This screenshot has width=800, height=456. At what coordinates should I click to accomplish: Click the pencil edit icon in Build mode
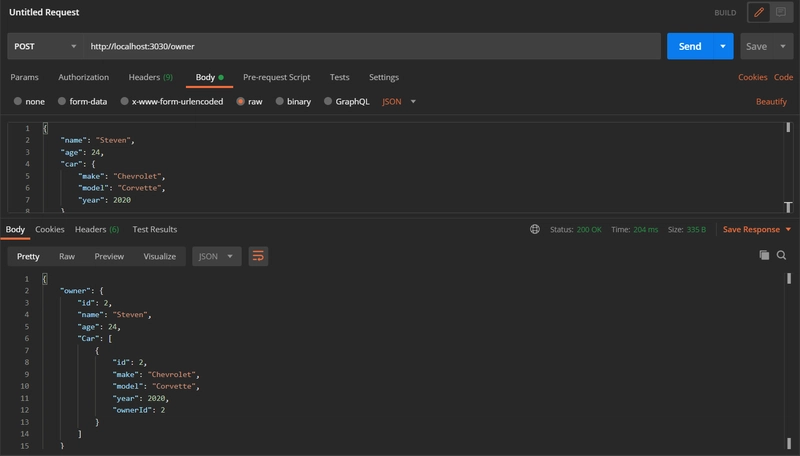tap(759, 12)
